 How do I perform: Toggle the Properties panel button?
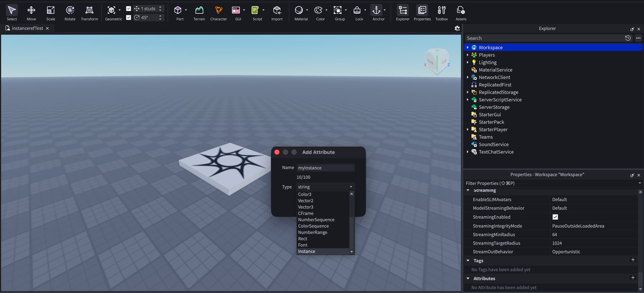pos(422,13)
